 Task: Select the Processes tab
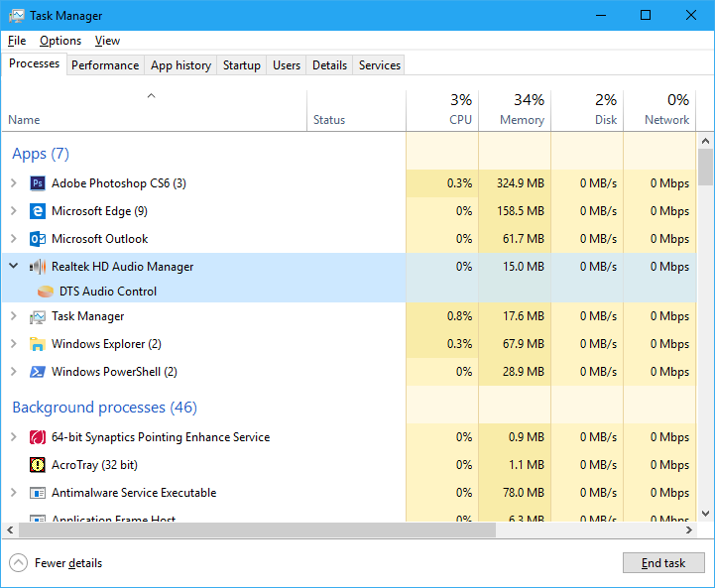[34, 63]
